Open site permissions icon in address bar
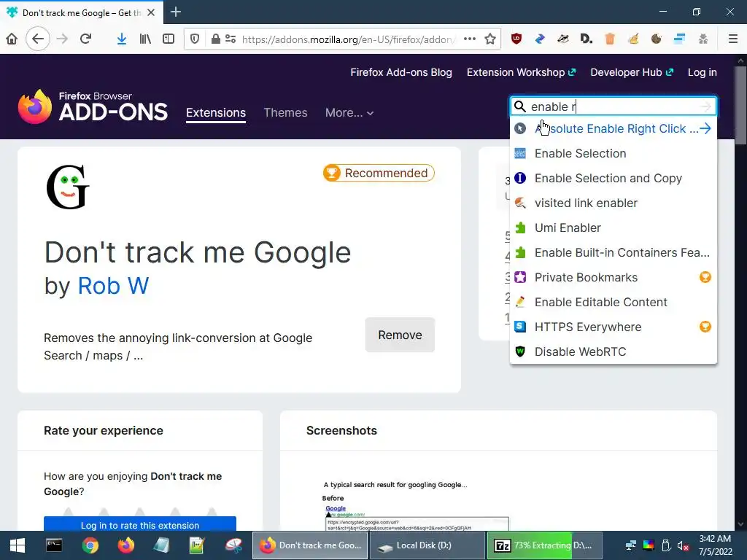The width and height of the screenshot is (747, 560). [231, 39]
